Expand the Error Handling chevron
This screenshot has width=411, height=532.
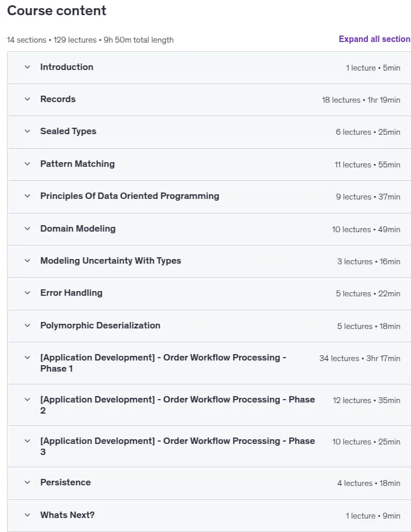[x=27, y=293]
